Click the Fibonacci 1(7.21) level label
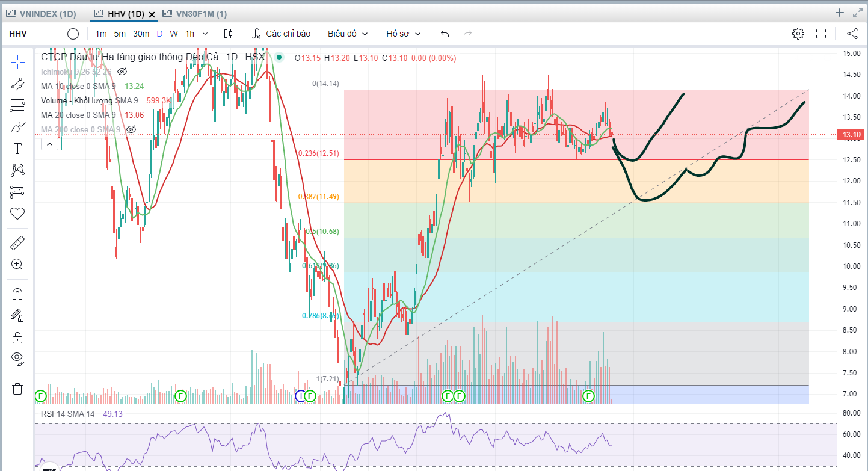 pos(328,379)
